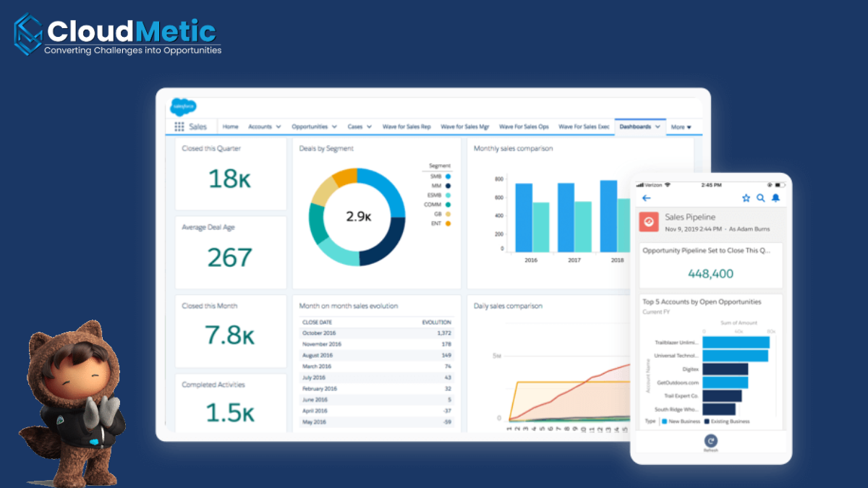Click the SMB segment legend swatch
The image size is (868, 488).
click(x=448, y=176)
